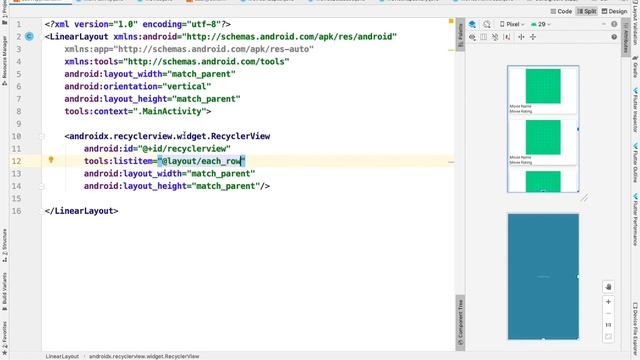Open the Resource Manager tool window
This screenshot has width=640, height=360.
(4, 60)
